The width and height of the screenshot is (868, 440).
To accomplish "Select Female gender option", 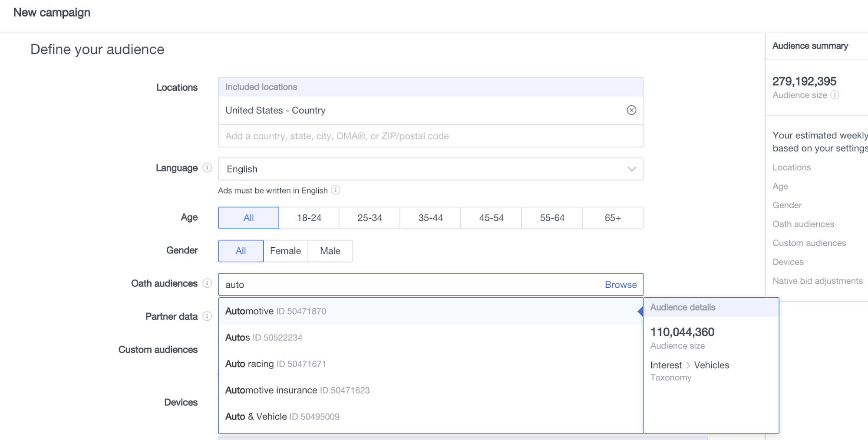I will click(285, 251).
